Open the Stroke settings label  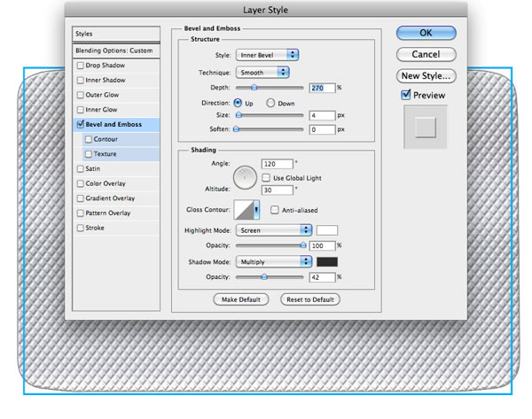click(x=95, y=228)
